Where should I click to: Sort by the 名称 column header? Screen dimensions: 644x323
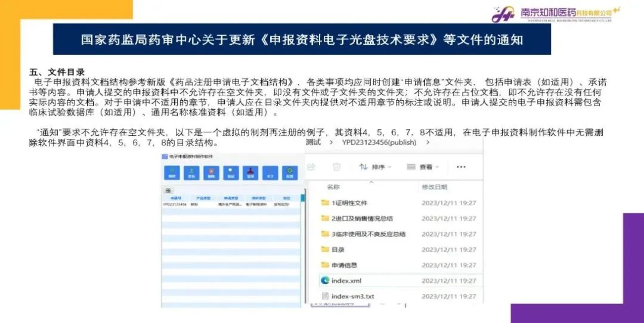[x=333, y=187]
